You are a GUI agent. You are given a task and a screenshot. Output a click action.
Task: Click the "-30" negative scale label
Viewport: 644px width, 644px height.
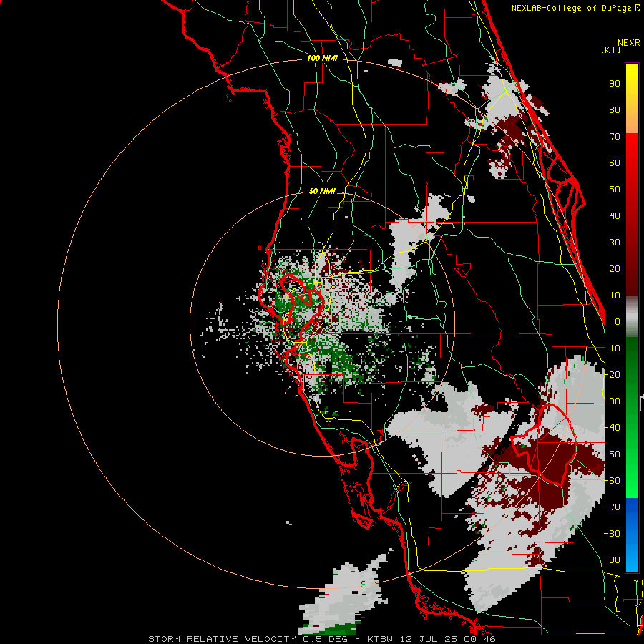point(612,401)
